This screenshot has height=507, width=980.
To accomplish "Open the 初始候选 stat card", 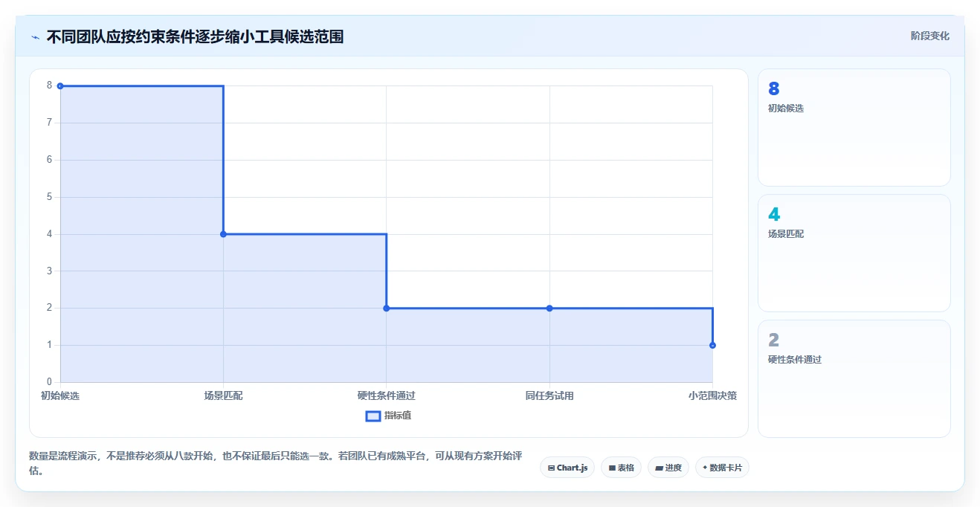I will [854, 127].
